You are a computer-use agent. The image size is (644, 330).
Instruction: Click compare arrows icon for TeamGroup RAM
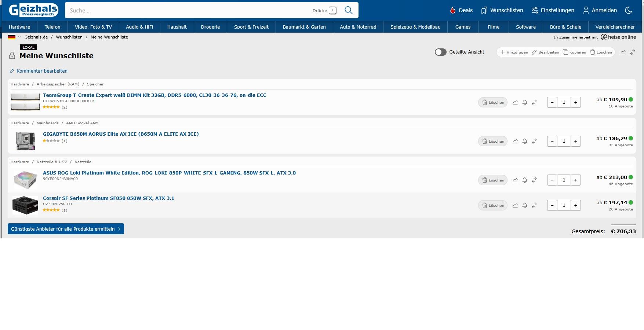534,102
